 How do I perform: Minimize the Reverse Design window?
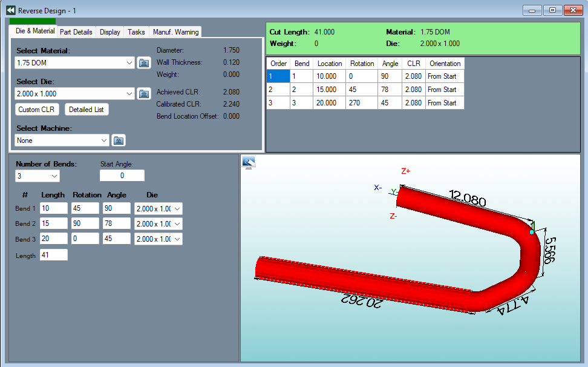click(532, 10)
